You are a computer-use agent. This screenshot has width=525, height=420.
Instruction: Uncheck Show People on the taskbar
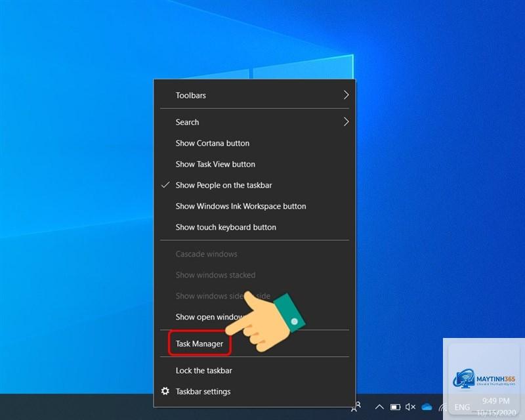(255, 185)
